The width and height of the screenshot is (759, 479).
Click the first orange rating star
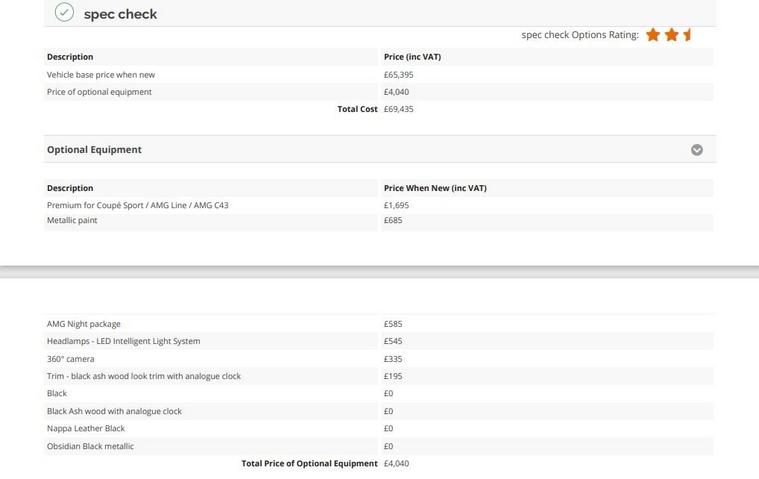[653, 35]
